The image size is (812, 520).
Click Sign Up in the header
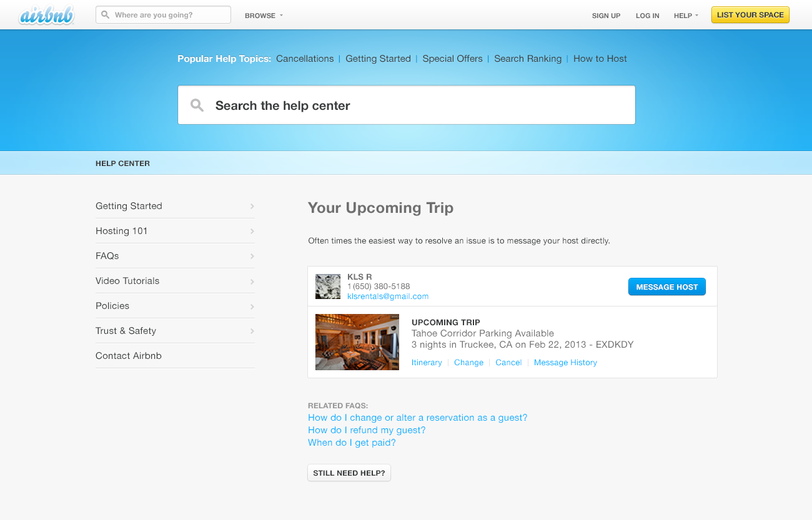606,16
